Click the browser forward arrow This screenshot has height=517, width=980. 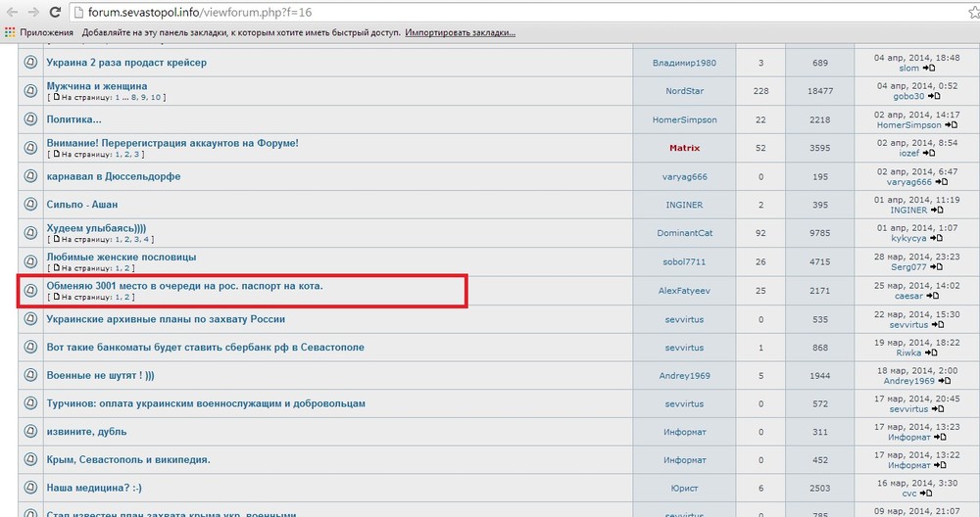tap(33, 12)
